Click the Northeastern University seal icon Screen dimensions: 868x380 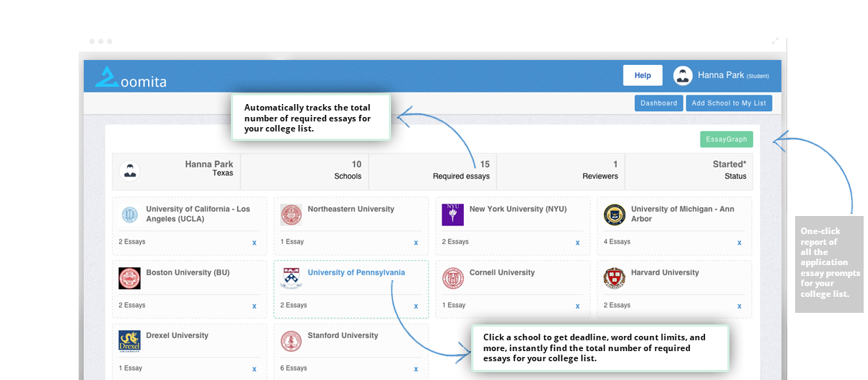291,215
